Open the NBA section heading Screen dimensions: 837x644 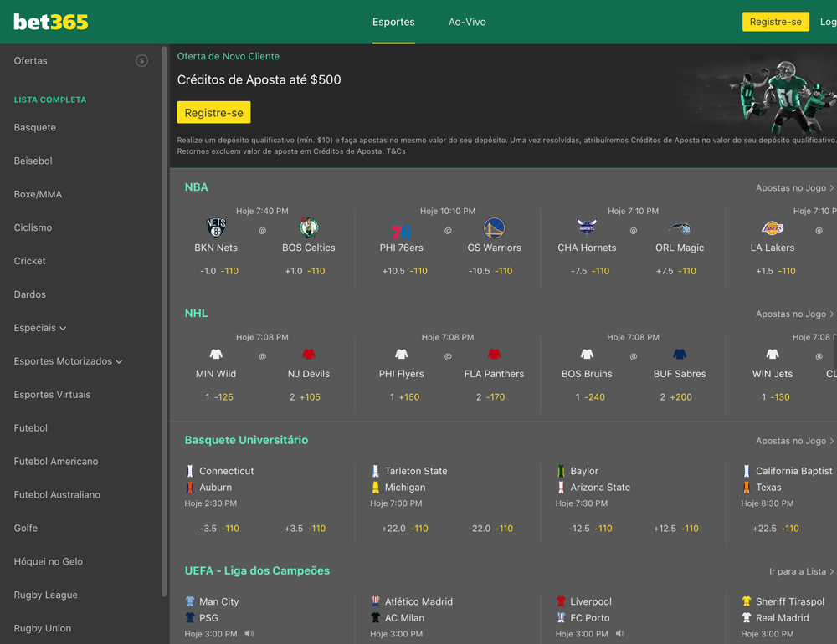coord(197,187)
